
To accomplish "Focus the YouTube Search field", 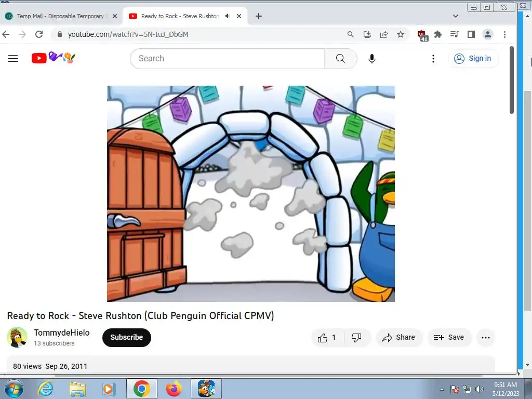I will point(228,58).
